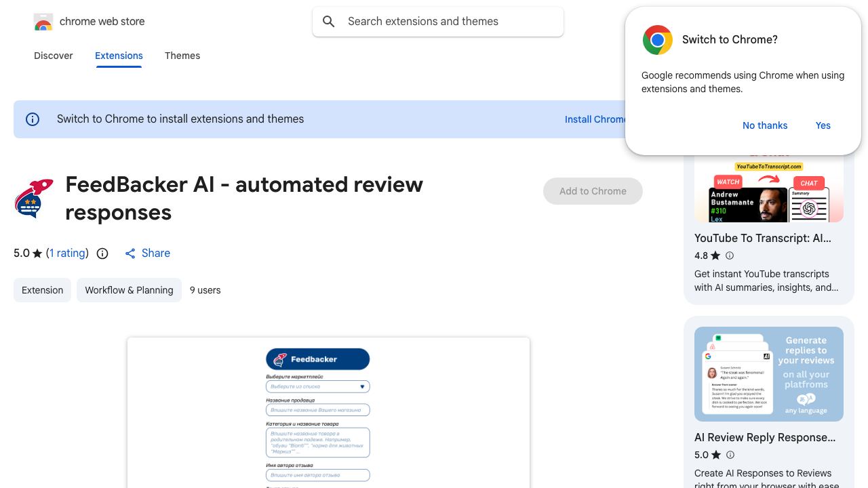Switch to the Themes tab
Viewport: 868px width, 488px height.
(182, 56)
